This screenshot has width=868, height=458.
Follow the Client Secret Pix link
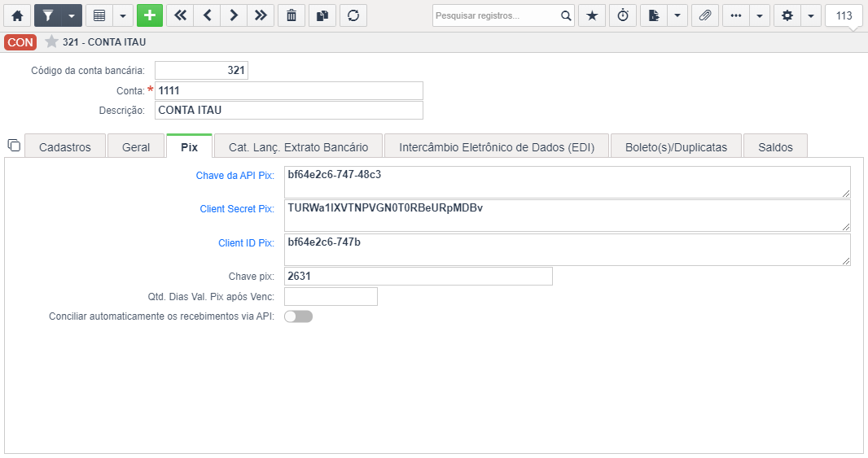pos(237,208)
